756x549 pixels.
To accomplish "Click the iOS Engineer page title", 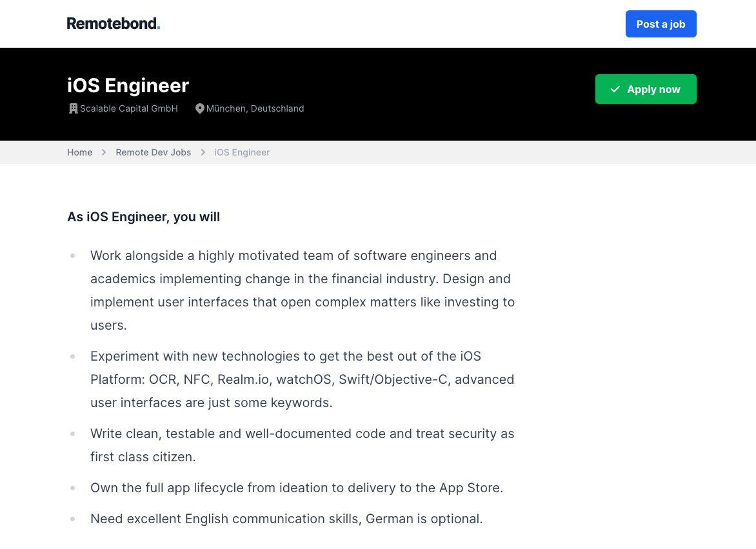I will (x=128, y=85).
